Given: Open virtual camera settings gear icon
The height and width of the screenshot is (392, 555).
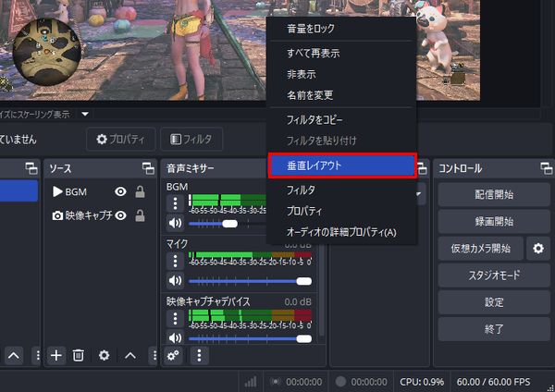Looking at the screenshot, I should click(538, 249).
